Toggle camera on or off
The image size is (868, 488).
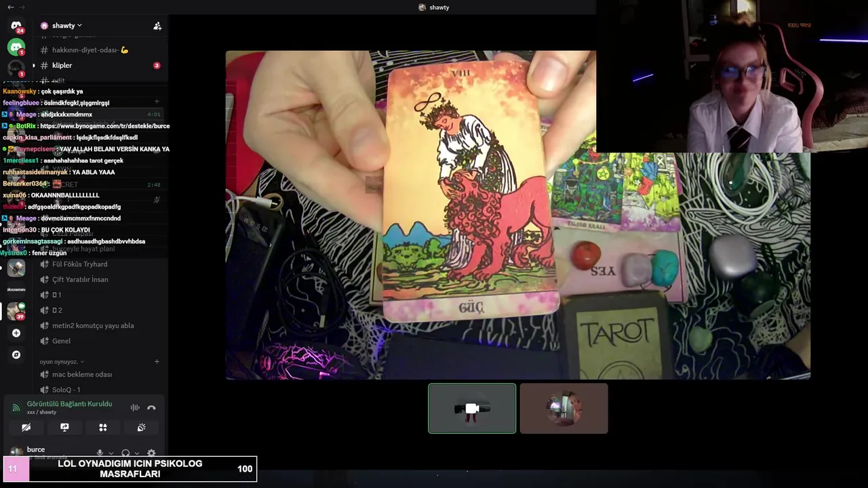click(x=26, y=428)
